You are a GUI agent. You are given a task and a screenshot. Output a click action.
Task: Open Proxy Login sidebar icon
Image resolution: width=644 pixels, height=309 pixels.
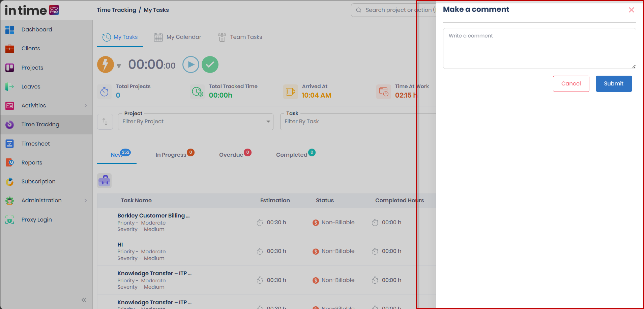[10, 220]
